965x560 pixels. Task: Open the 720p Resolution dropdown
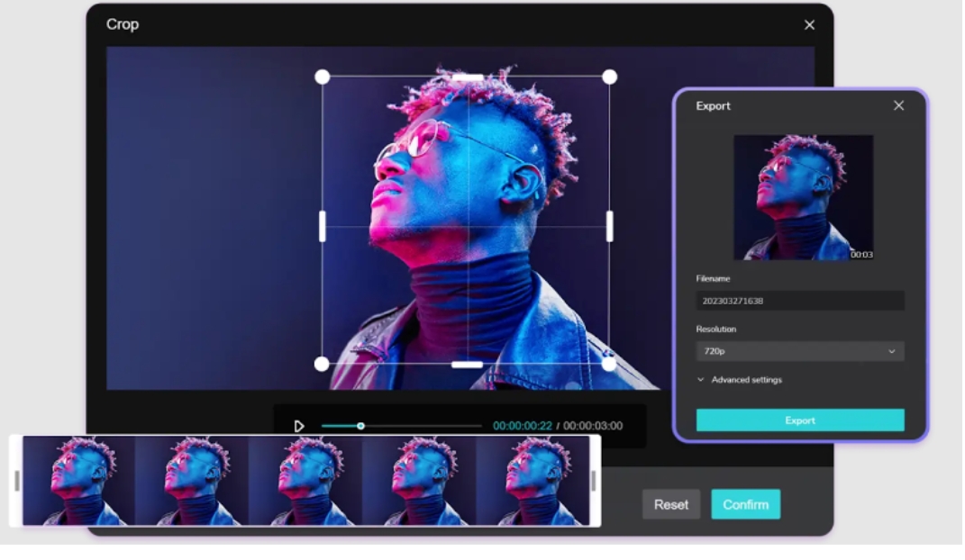point(799,351)
